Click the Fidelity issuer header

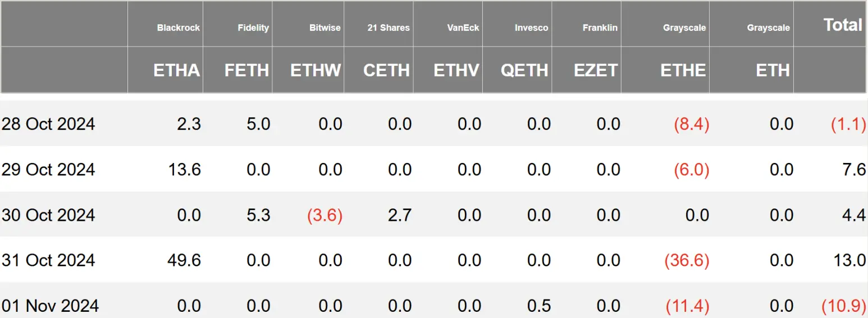click(x=253, y=28)
